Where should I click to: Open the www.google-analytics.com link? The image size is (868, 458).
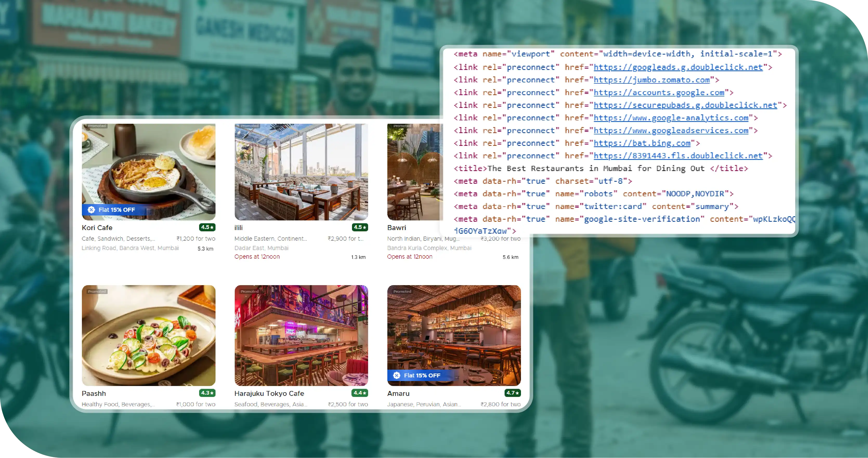671,118
